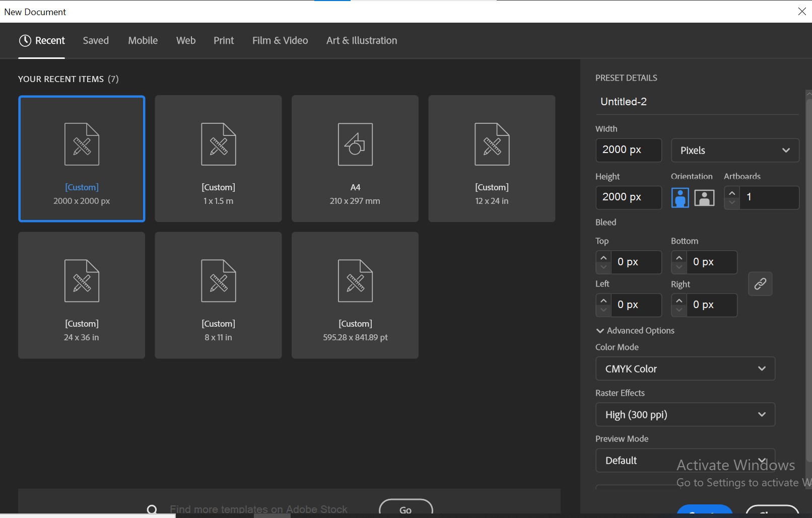Image resolution: width=812 pixels, height=518 pixels.
Task: Open the Film & Video tab
Action: click(280, 40)
